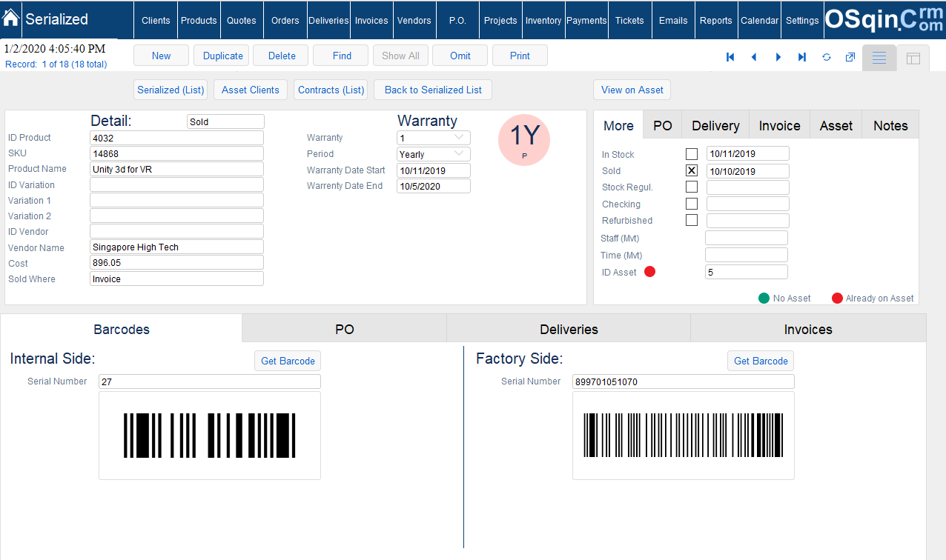Click the Delete button
Screen dimensions: 946x560
click(282, 56)
